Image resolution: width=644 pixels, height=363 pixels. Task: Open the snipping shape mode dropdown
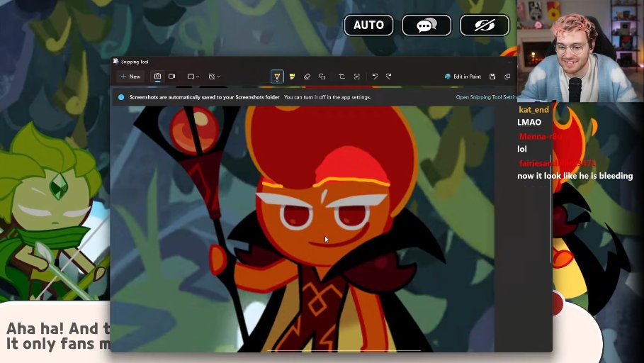point(193,77)
